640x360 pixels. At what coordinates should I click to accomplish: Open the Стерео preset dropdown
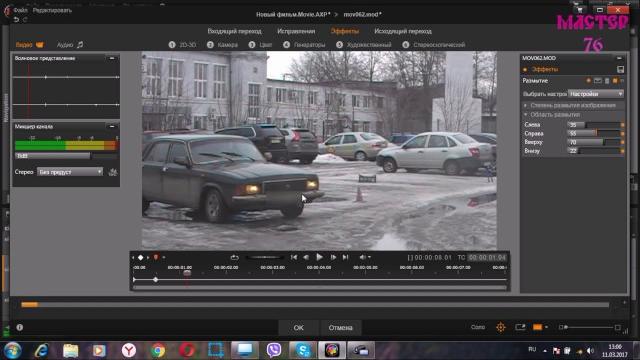click(x=70, y=172)
